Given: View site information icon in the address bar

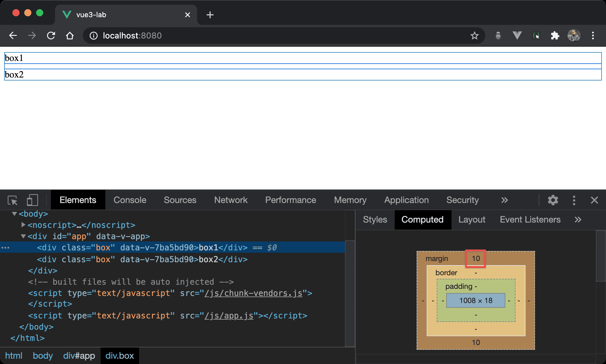Looking at the screenshot, I should click(94, 36).
